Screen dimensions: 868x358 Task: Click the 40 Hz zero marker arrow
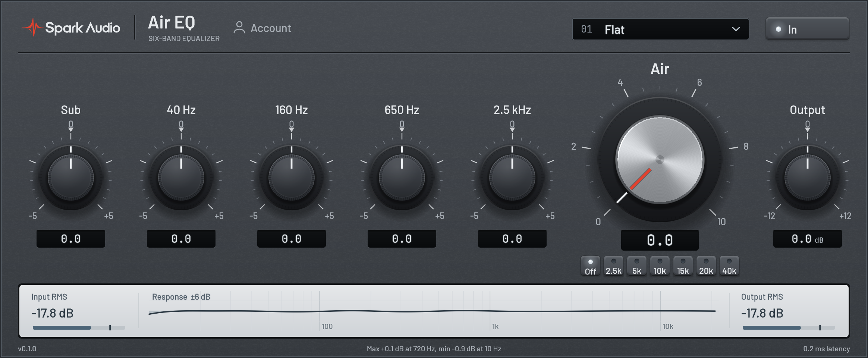coord(181,129)
